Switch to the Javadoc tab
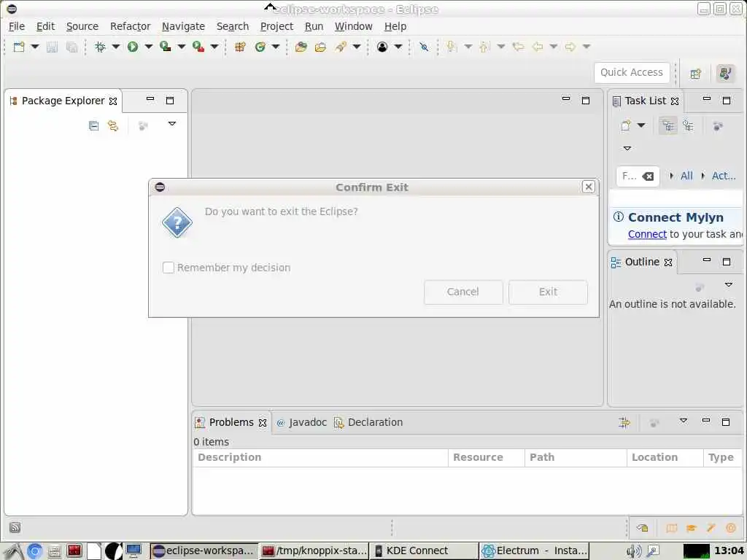The height and width of the screenshot is (560, 747). (x=302, y=422)
